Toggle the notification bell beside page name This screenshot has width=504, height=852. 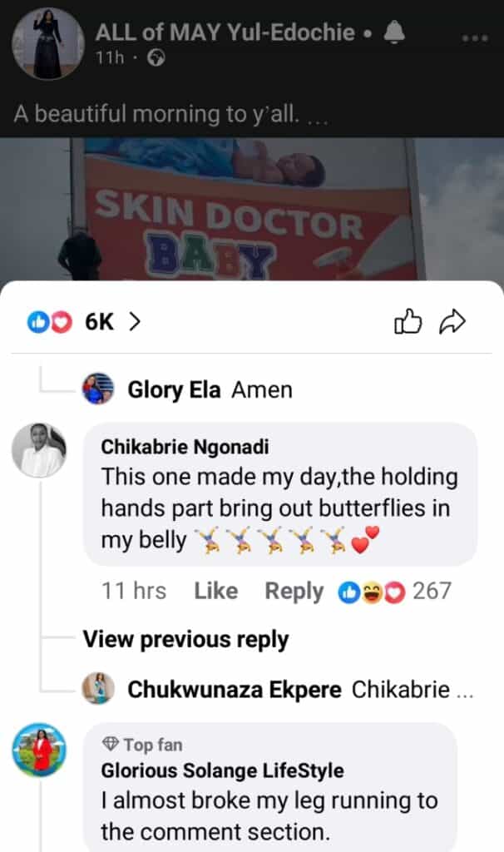pos(394,33)
